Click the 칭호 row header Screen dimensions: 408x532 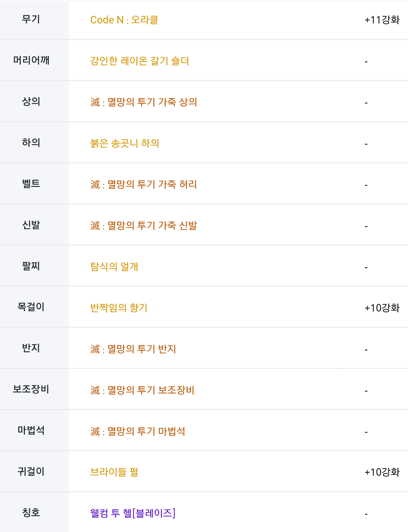pos(31,512)
